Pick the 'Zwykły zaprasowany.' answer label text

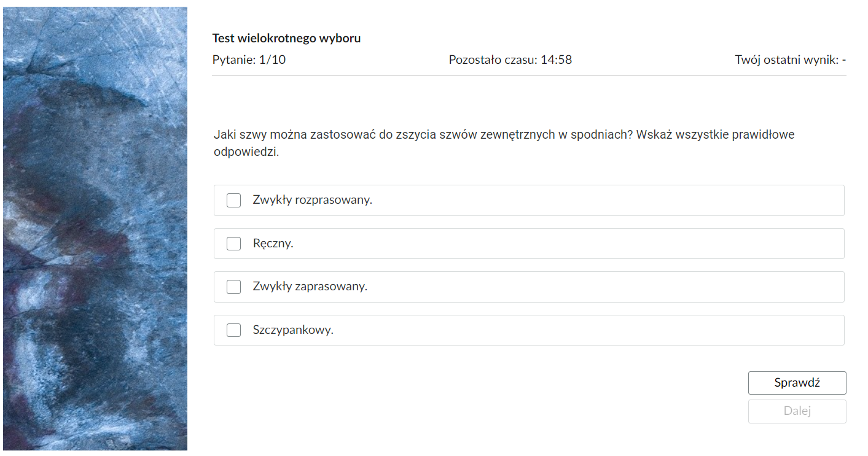point(310,287)
